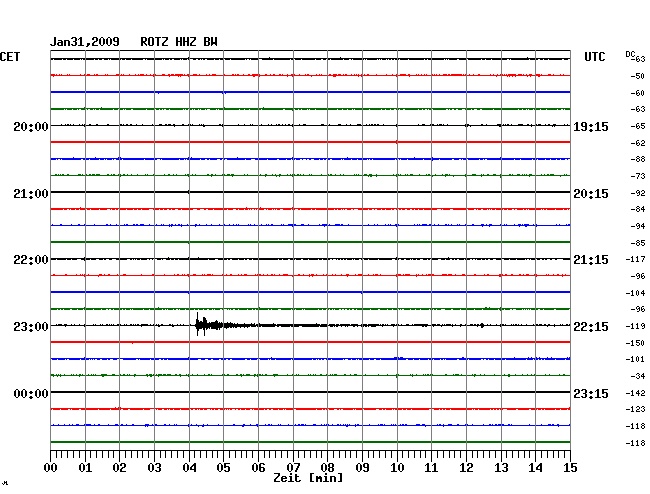
Task: Click the date label Jan31,2009
Action: click(x=85, y=42)
